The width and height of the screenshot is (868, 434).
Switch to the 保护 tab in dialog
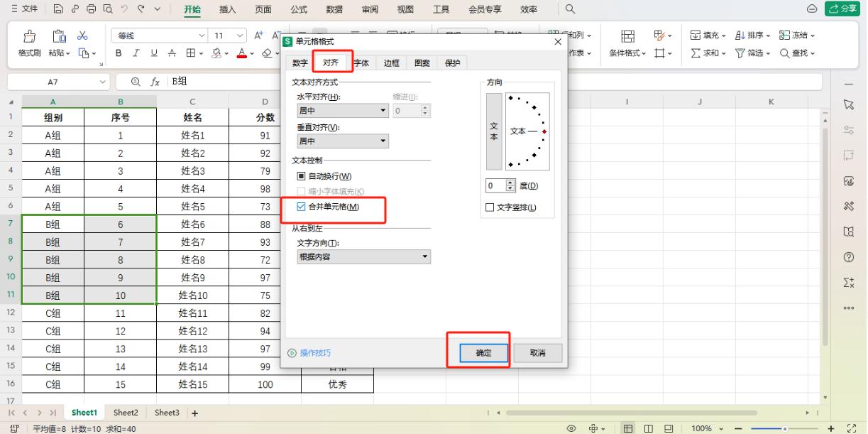tap(452, 63)
